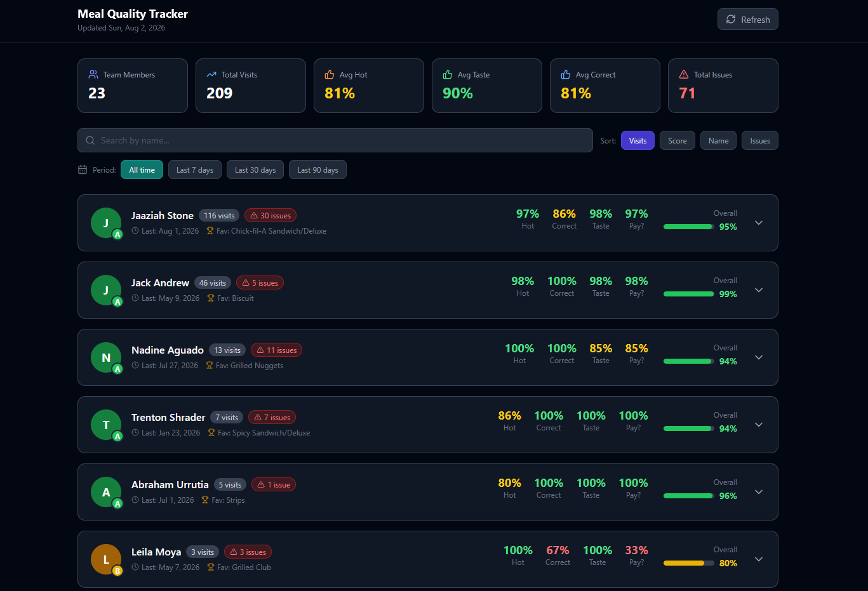This screenshot has width=868, height=591.
Task: Filter to Last 30 days
Action: coord(255,169)
